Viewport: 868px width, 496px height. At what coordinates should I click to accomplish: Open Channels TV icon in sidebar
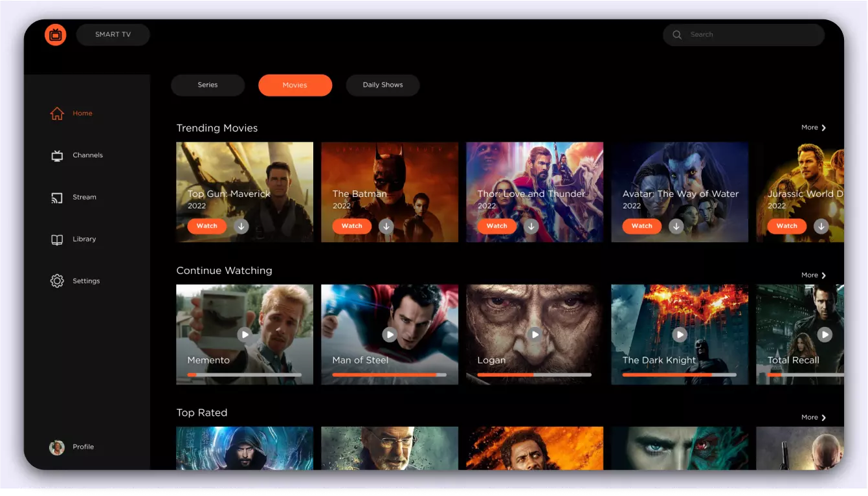57,155
